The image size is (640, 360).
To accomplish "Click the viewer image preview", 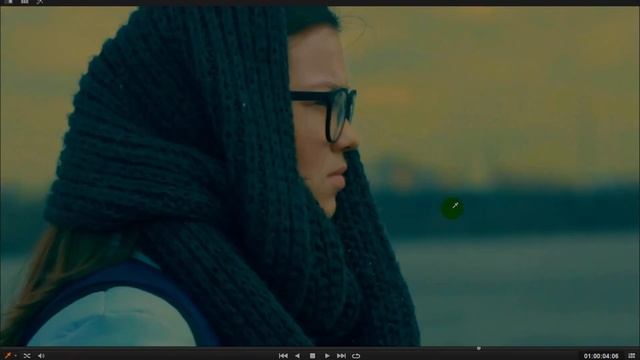I will tap(320, 176).
